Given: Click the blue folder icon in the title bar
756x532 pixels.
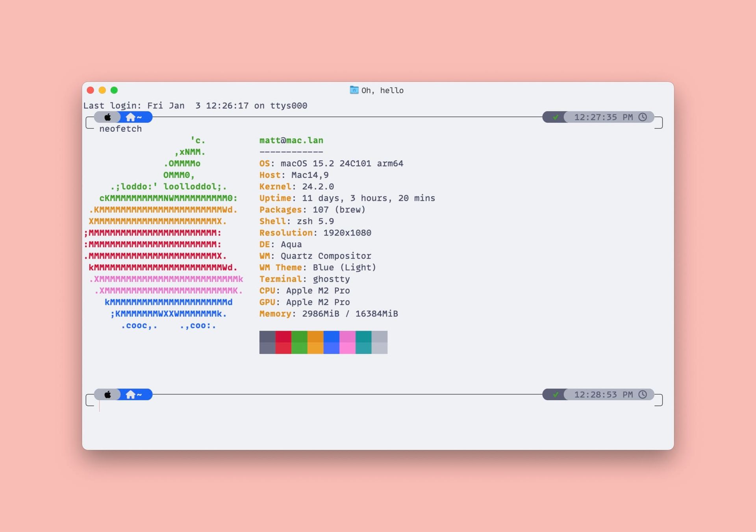Looking at the screenshot, I should tap(353, 90).
